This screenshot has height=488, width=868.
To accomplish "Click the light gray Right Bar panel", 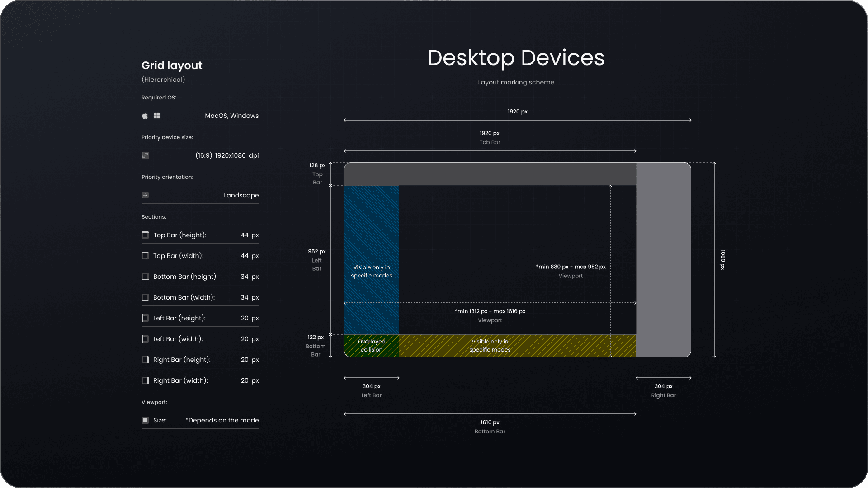I will click(663, 260).
